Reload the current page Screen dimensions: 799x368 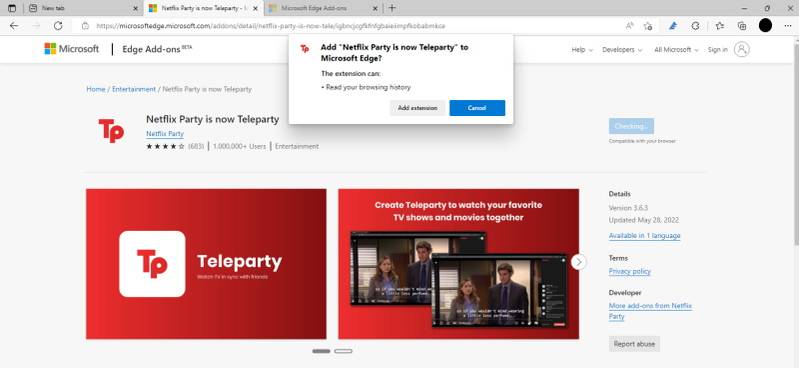click(58, 25)
